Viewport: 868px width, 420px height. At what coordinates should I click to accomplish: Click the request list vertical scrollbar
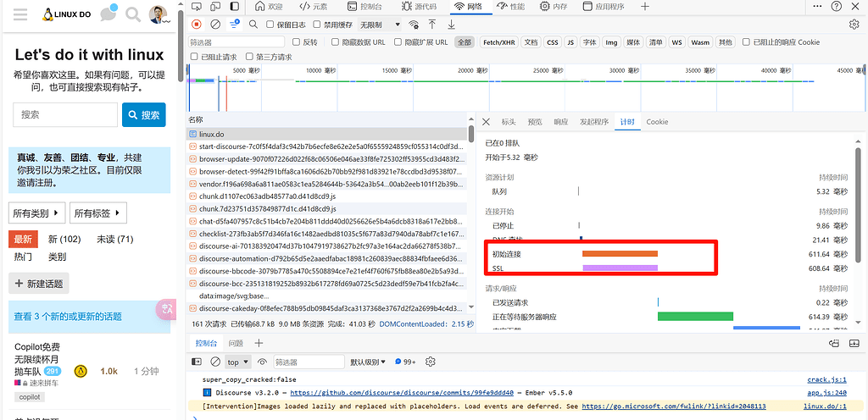471,135
